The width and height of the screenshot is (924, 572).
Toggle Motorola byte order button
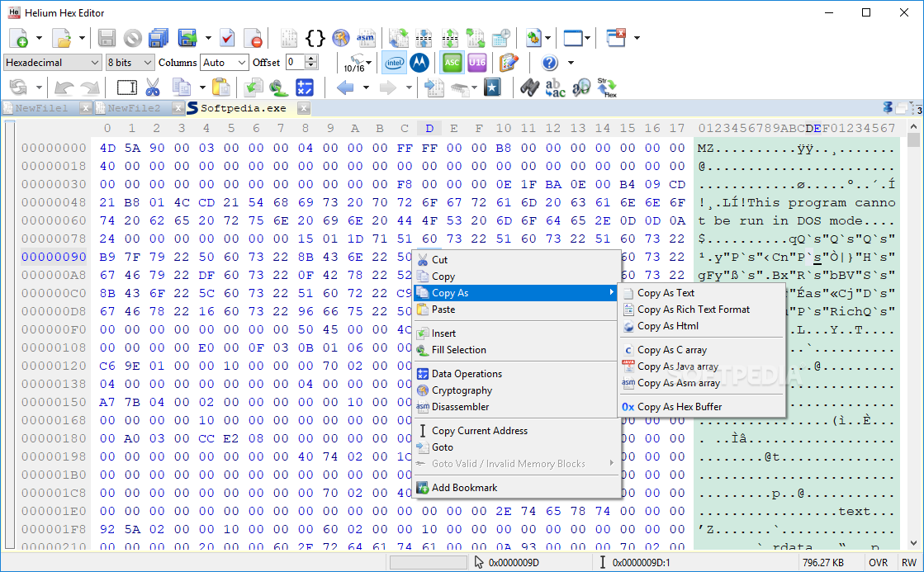pyautogui.click(x=419, y=63)
